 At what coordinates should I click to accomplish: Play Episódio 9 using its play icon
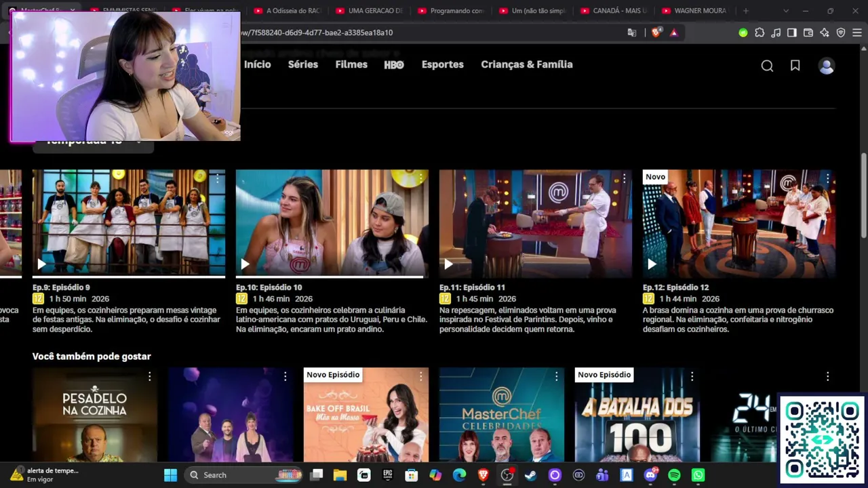click(x=41, y=264)
